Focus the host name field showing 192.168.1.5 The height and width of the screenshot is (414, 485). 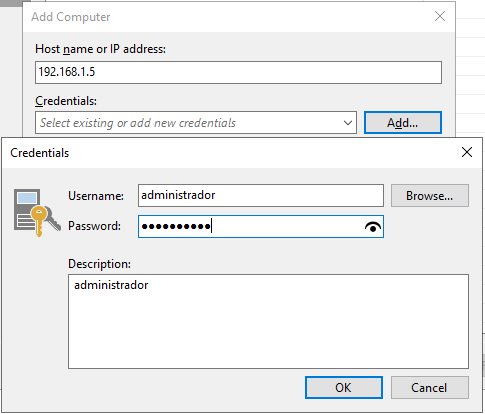pyautogui.click(x=238, y=72)
